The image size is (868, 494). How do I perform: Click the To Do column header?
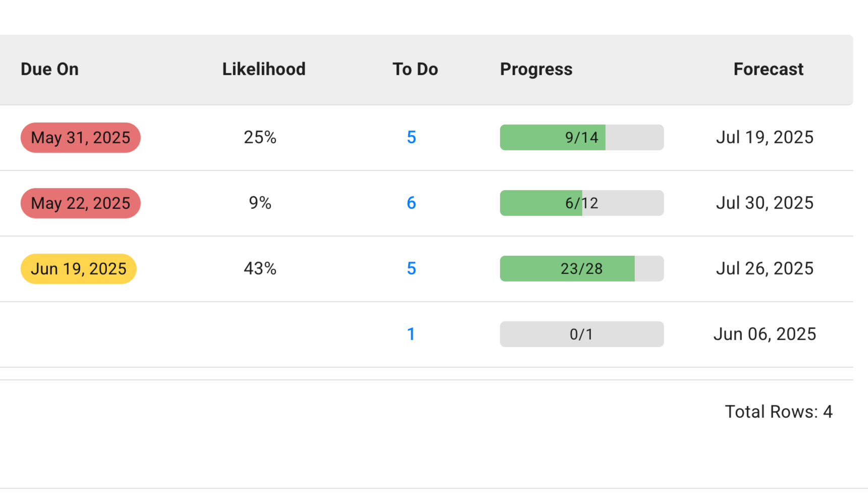tap(415, 69)
